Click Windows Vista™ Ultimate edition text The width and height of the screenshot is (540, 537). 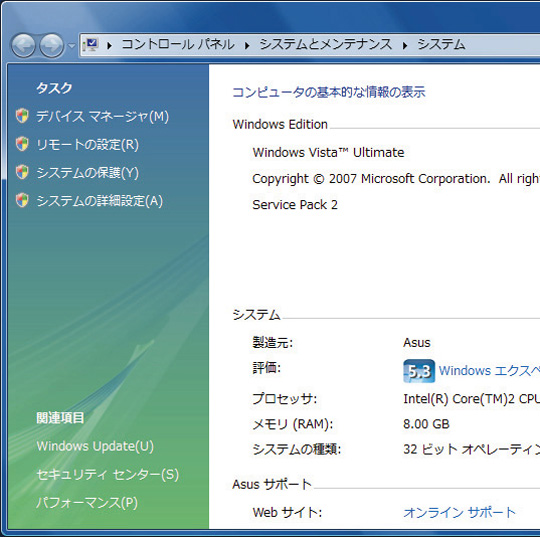(328, 153)
